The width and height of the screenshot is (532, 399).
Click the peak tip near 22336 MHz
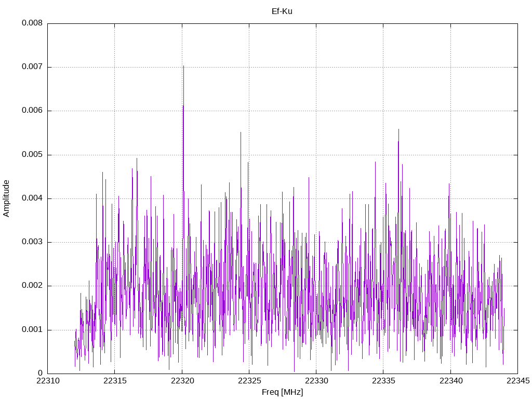pyautogui.click(x=398, y=129)
